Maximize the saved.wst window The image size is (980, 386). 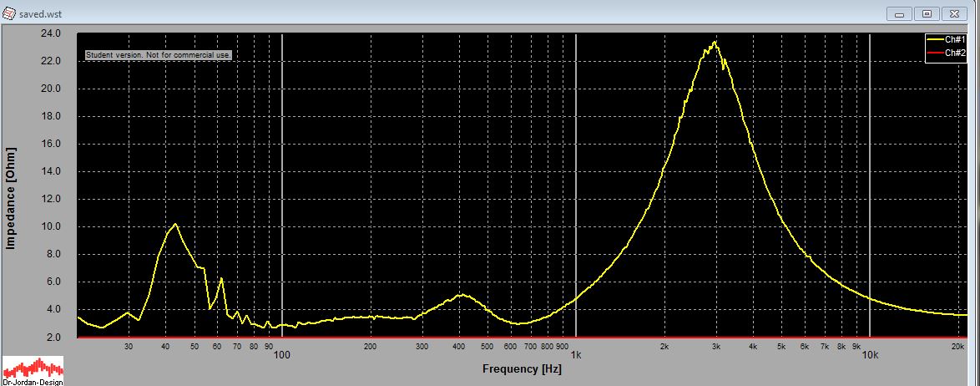(927, 13)
